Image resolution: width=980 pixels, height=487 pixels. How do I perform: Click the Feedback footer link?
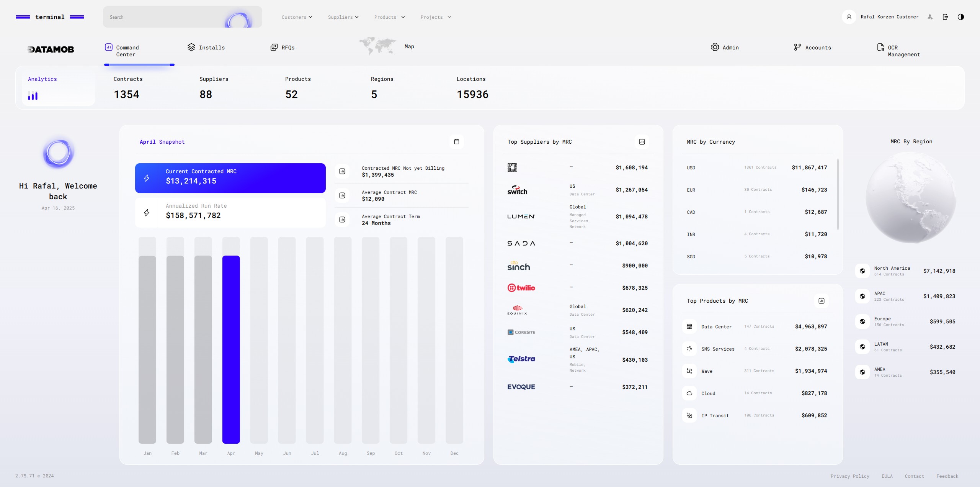click(947, 476)
